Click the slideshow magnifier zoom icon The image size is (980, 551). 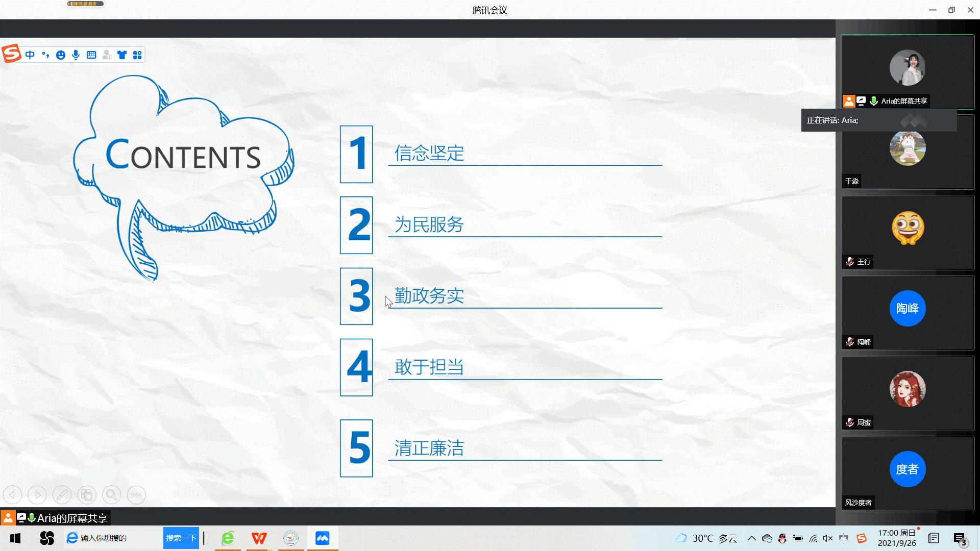tap(111, 494)
